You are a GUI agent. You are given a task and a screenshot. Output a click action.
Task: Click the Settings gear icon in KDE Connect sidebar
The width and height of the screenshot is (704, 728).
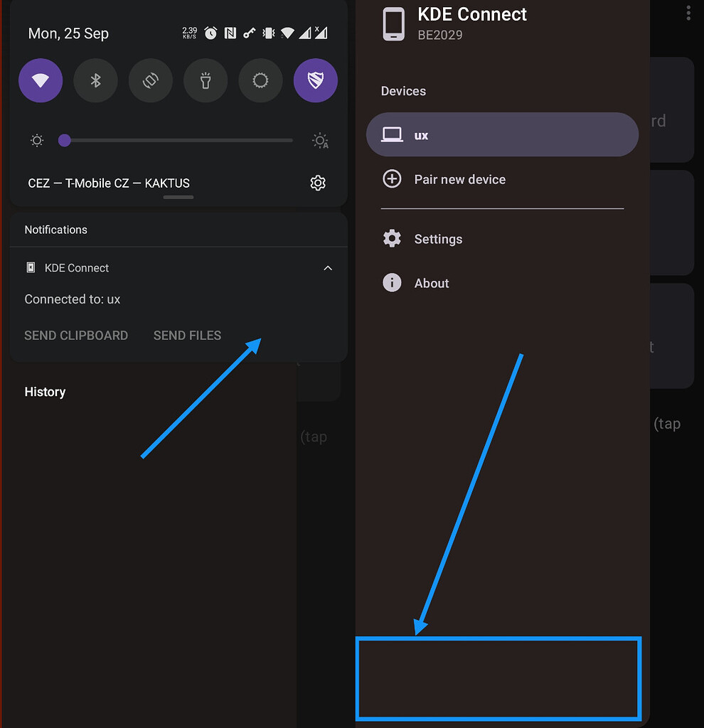[392, 237]
